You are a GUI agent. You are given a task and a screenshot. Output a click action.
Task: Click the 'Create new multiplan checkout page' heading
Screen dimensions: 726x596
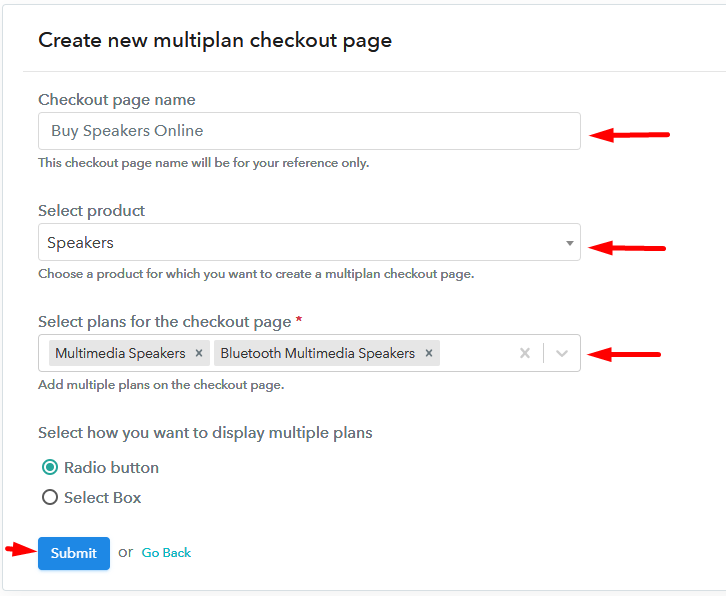(215, 41)
